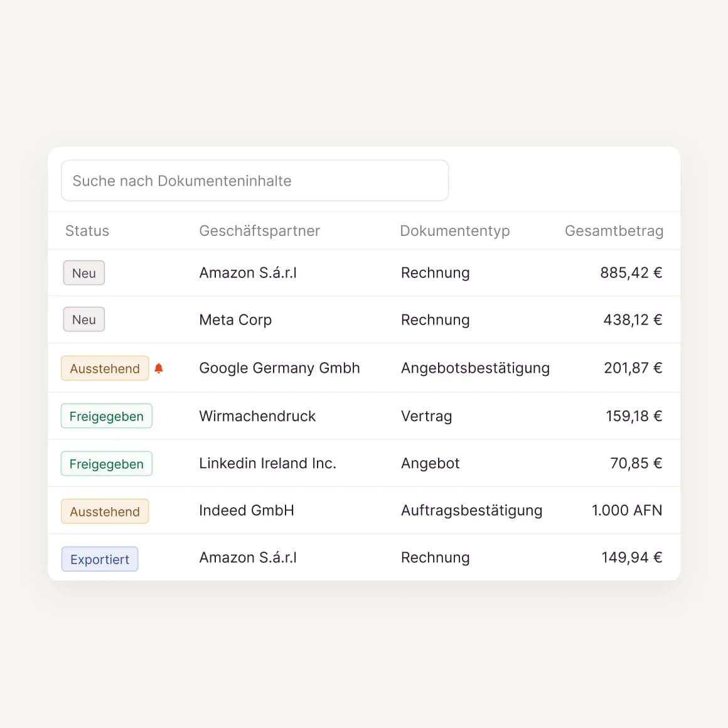Click the Wirmachendruck partner name
This screenshot has height=728, width=728.
(x=257, y=415)
